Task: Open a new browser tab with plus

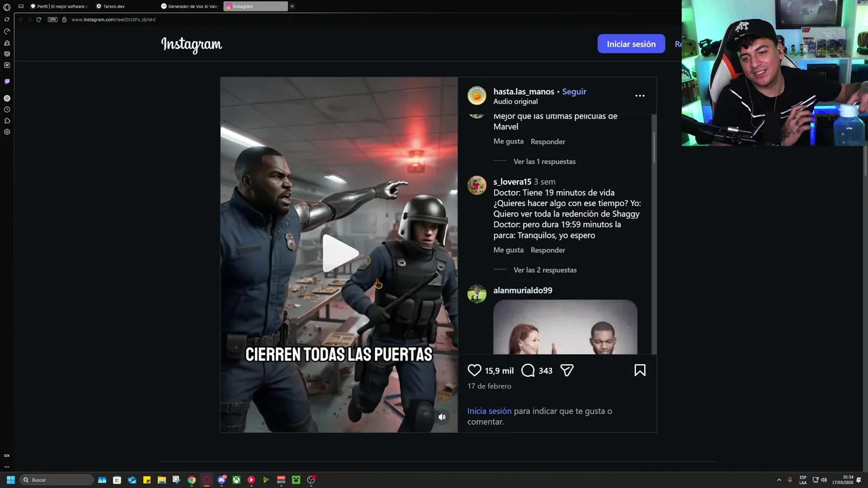Action: 292,6
